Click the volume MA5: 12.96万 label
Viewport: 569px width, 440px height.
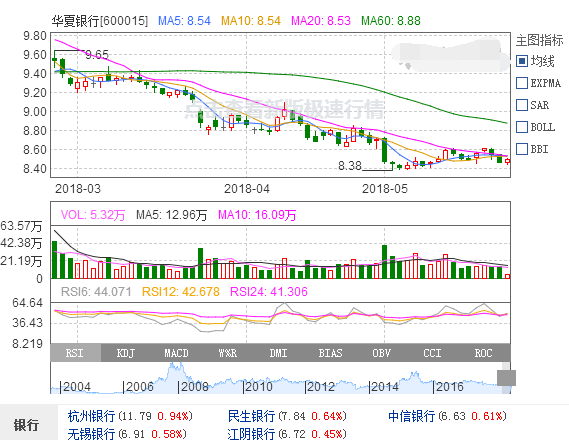(x=172, y=215)
